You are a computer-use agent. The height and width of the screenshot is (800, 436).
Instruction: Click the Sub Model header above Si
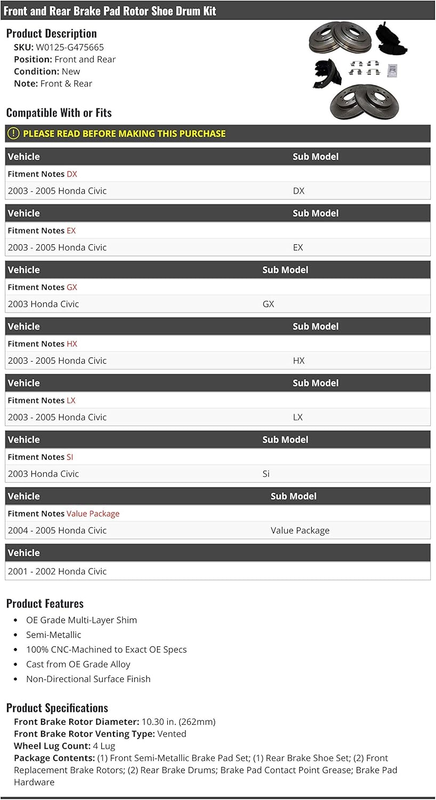pyautogui.click(x=285, y=440)
